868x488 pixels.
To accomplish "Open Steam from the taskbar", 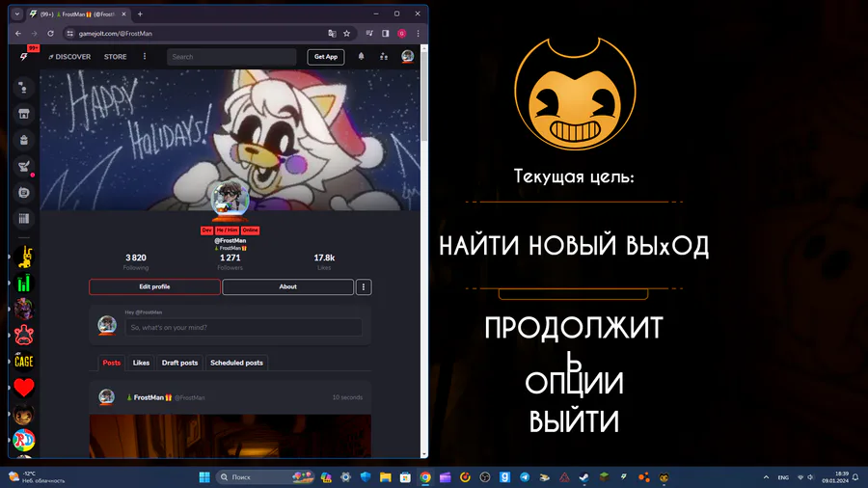I will [584, 477].
